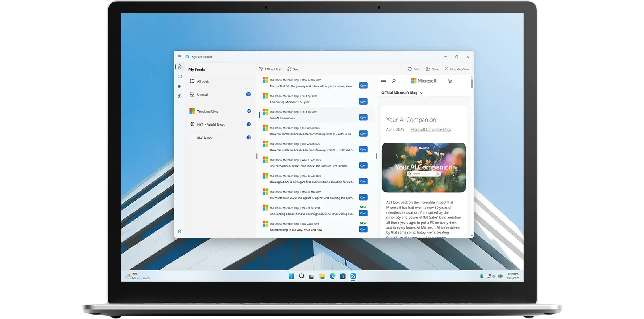
Task: Click Open for agentic AI post
Action: 363,181
